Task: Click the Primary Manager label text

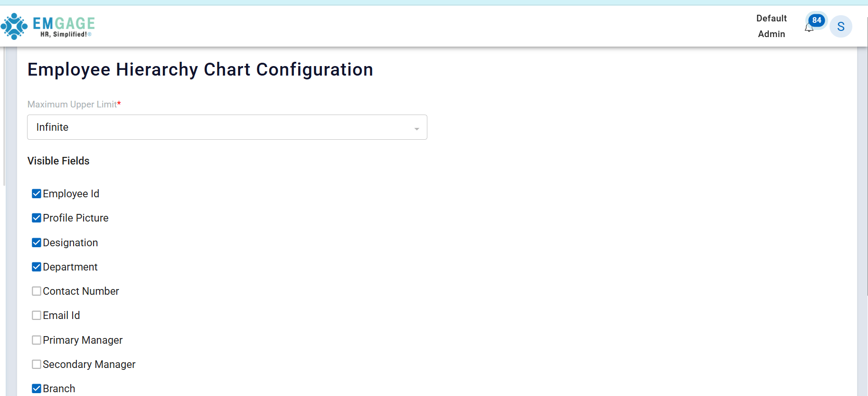Action: [x=83, y=340]
